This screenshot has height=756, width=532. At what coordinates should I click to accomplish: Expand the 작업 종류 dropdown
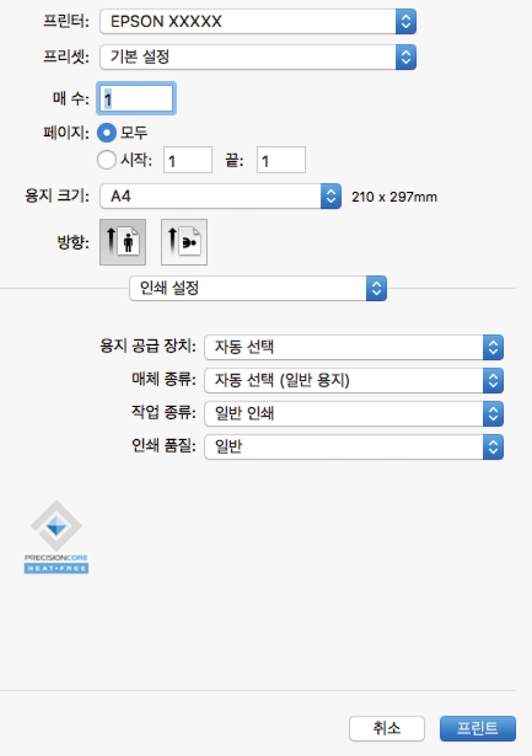click(x=354, y=415)
